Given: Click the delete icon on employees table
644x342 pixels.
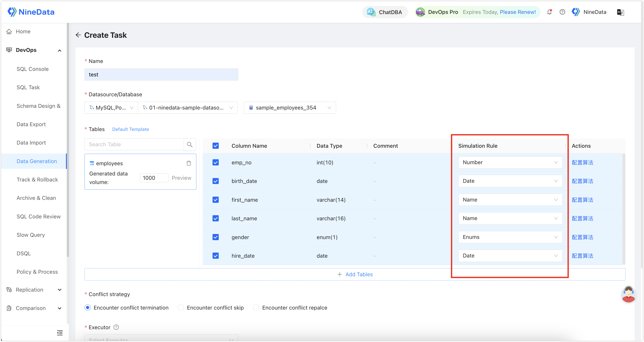Looking at the screenshot, I should 189,163.
